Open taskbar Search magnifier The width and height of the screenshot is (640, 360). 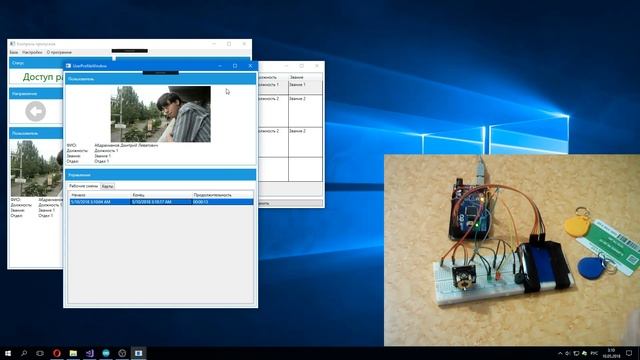tap(24, 353)
